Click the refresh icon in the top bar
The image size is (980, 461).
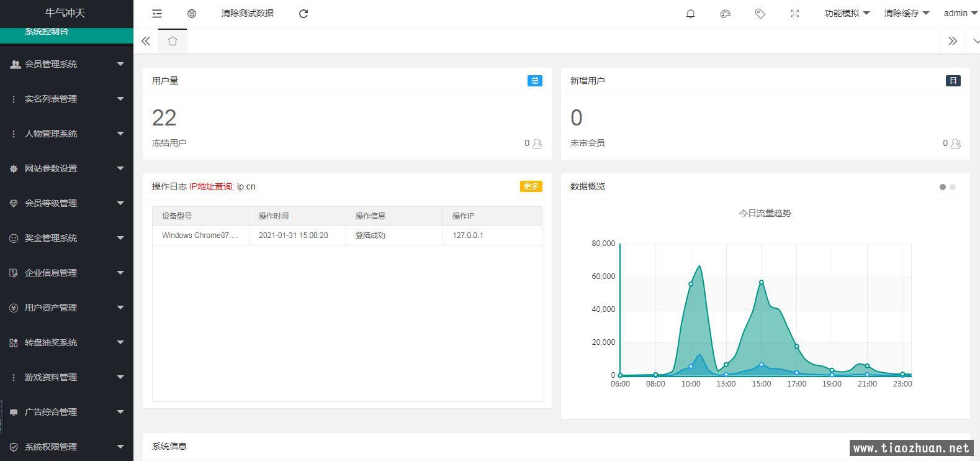point(303,13)
